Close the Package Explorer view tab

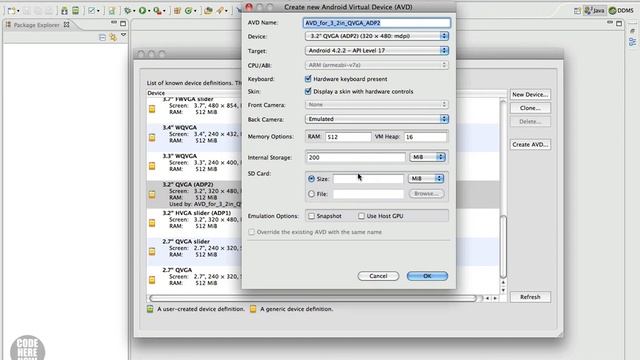tap(67, 25)
